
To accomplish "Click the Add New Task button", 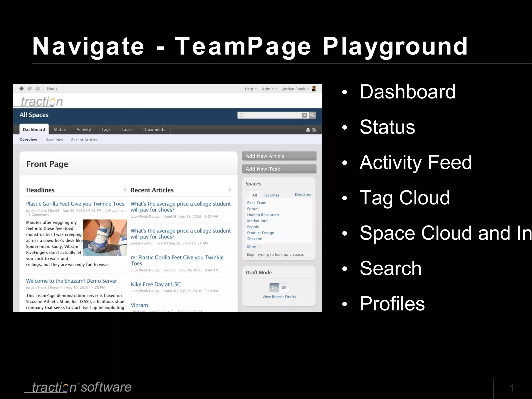I will (x=279, y=169).
